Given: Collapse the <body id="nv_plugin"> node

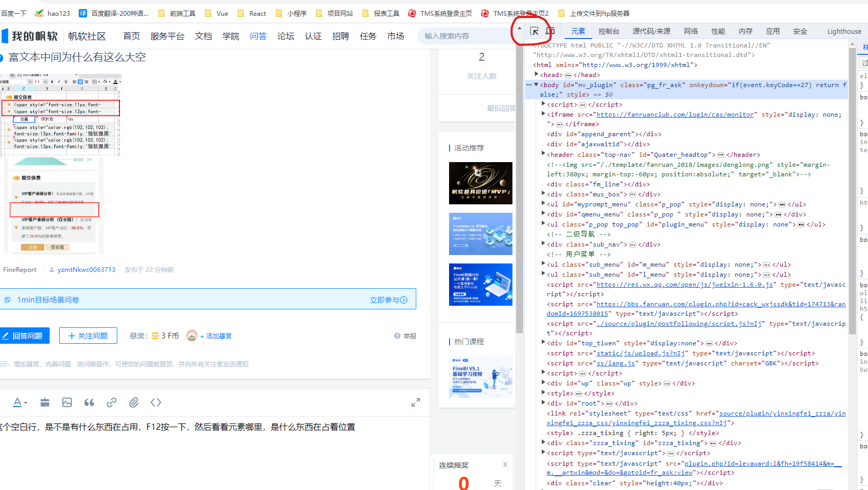Looking at the screenshot, I should click(537, 84).
